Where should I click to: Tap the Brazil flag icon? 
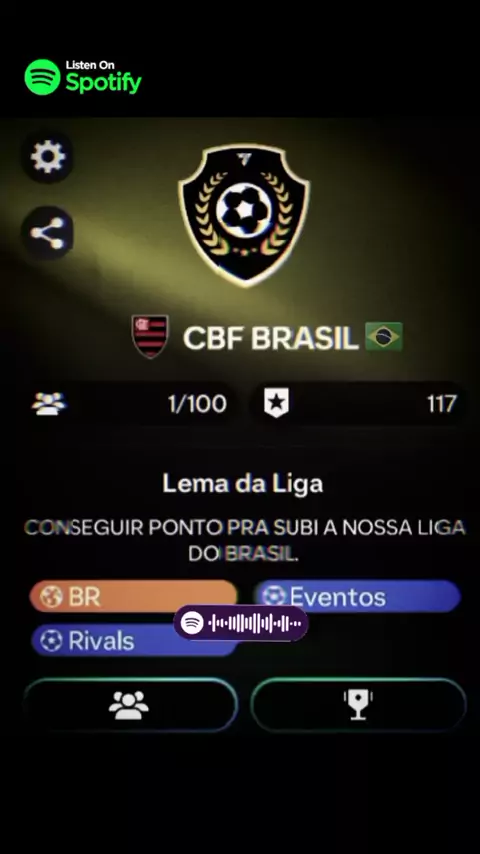[384, 337]
